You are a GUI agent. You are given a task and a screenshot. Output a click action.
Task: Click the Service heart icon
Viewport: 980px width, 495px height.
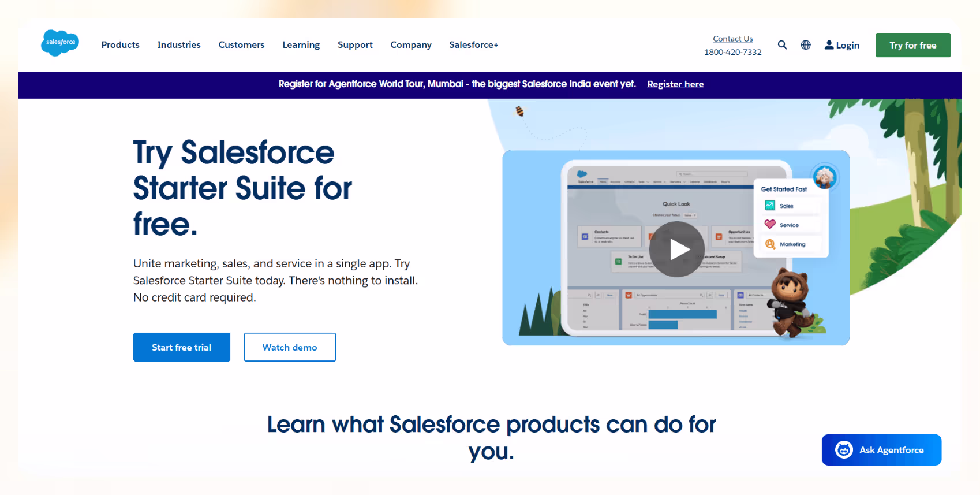(x=770, y=225)
